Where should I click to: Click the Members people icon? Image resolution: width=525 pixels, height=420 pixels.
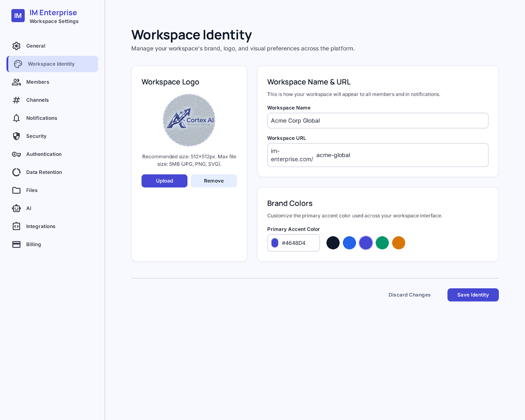(x=16, y=82)
